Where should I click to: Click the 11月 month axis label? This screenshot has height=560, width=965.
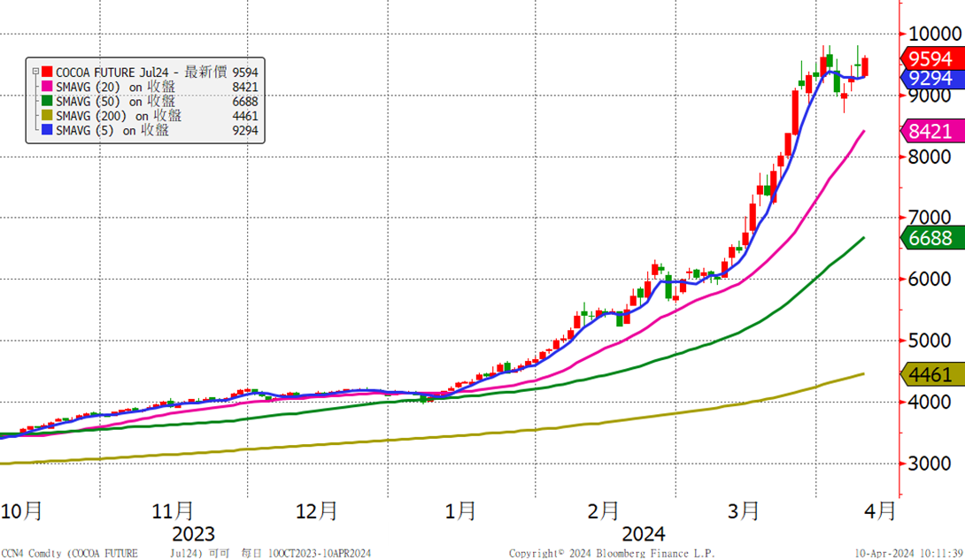tap(173, 511)
